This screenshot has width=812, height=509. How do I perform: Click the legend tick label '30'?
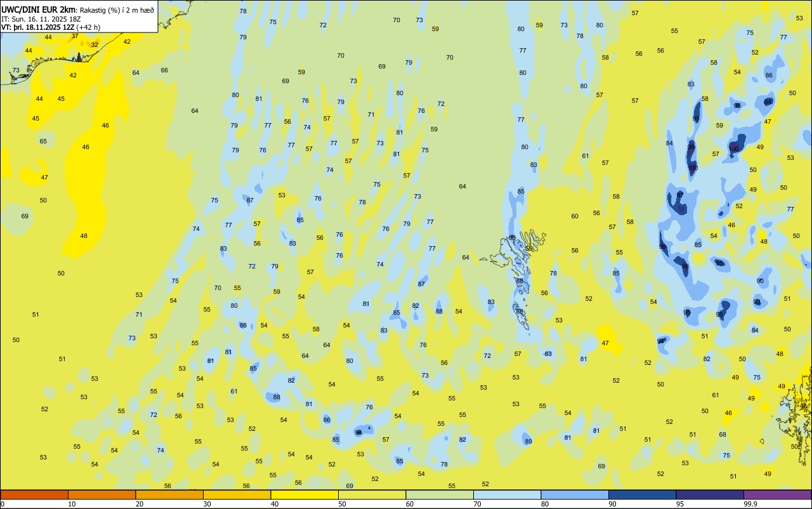(207, 504)
